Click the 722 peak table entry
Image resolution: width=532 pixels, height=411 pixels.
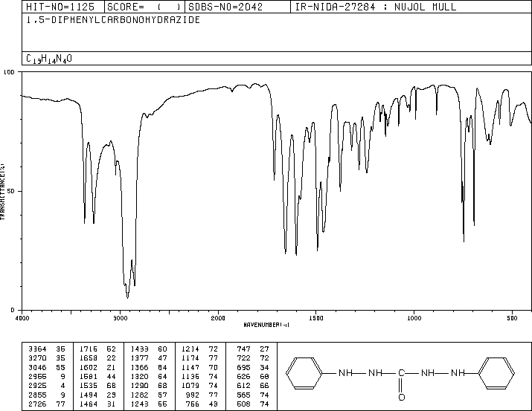[253, 358]
